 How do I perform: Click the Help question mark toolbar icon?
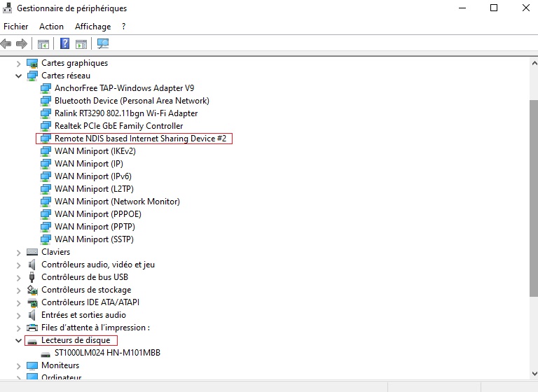(x=64, y=43)
